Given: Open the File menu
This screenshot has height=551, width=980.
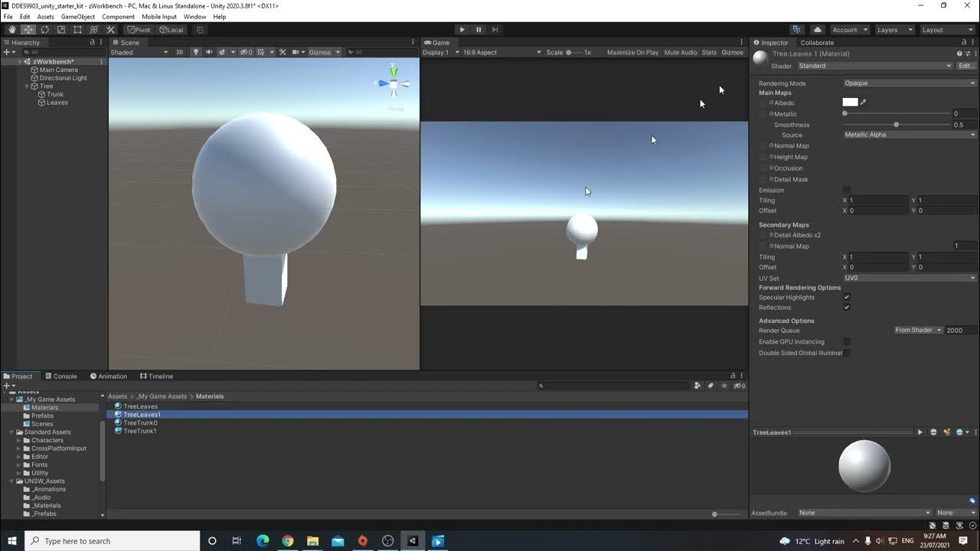Looking at the screenshot, I should [8, 17].
